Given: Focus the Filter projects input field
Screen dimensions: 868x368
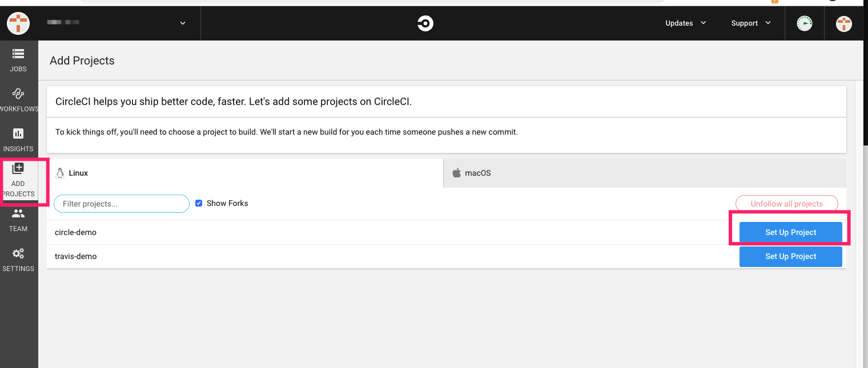Looking at the screenshot, I should (x=122, y=204).
